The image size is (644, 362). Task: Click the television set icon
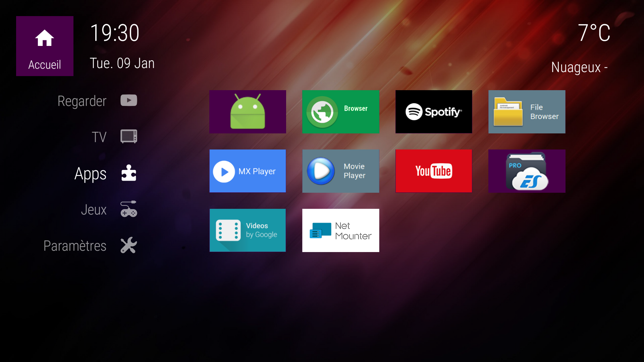click(x=129, y=136)
